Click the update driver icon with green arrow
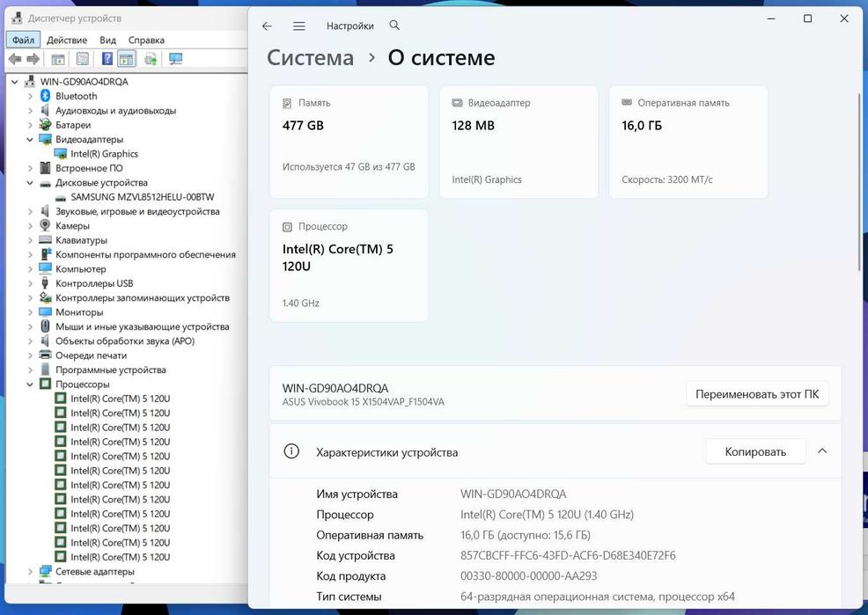Screen dimensions: 868x615 [x=151, y=59]
